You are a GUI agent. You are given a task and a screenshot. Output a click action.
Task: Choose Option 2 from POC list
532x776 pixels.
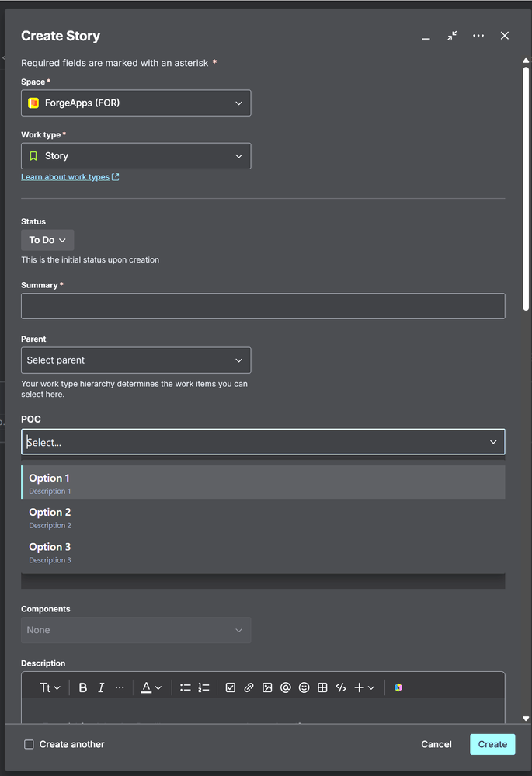[263, 517]
